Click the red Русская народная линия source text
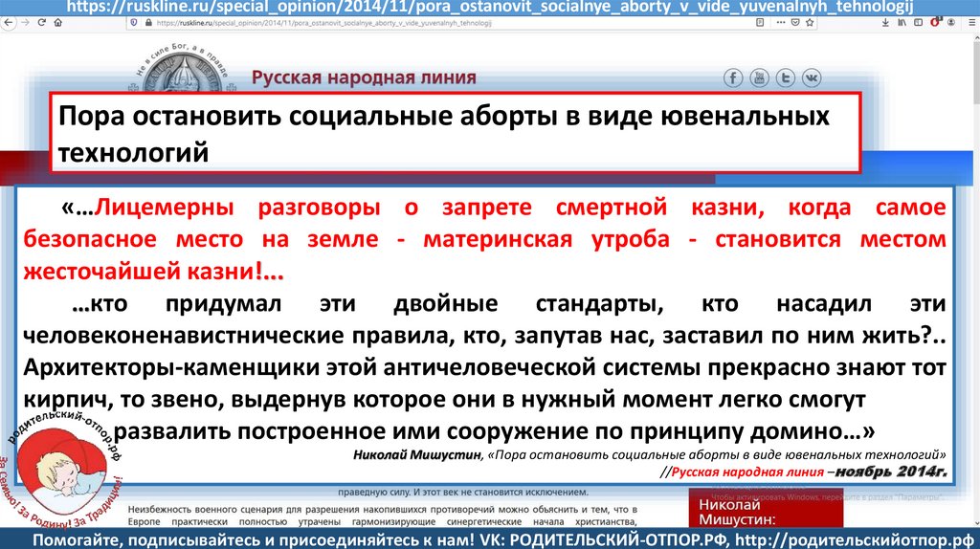Viewport: 980px width, 549px height. pyautogui.click(x=747, y=472)
